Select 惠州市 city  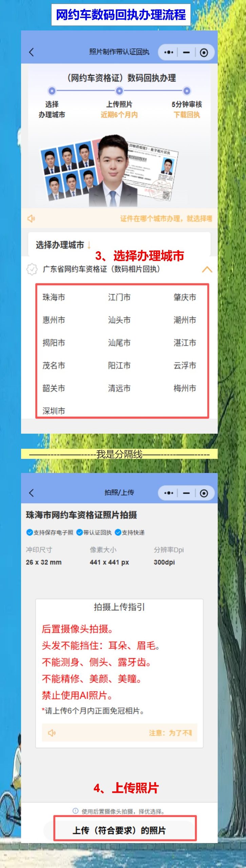[54, 320]
